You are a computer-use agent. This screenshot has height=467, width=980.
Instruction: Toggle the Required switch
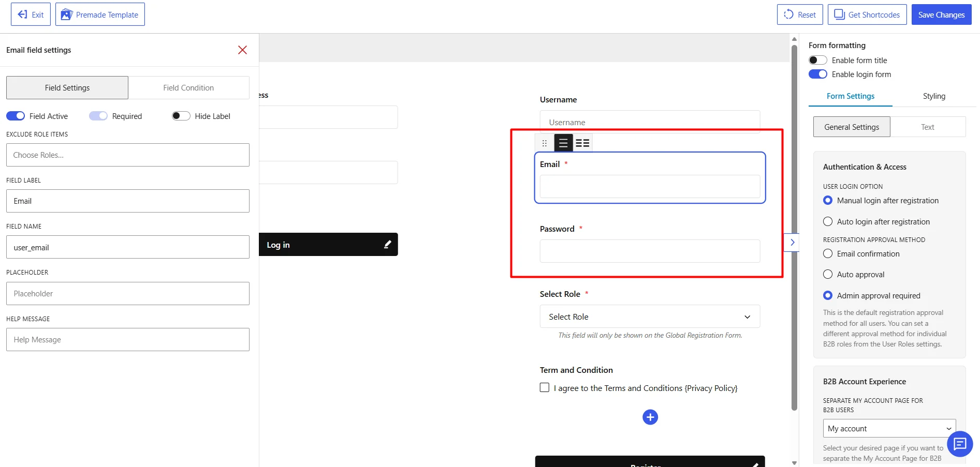click(98, 116)
